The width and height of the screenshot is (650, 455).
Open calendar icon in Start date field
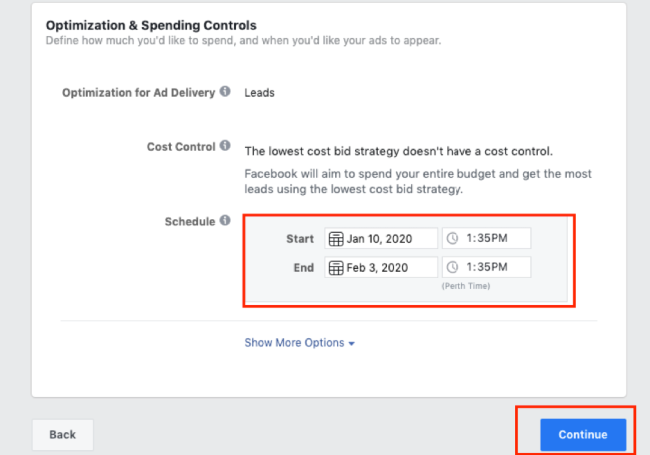click(x=336, y=239)
